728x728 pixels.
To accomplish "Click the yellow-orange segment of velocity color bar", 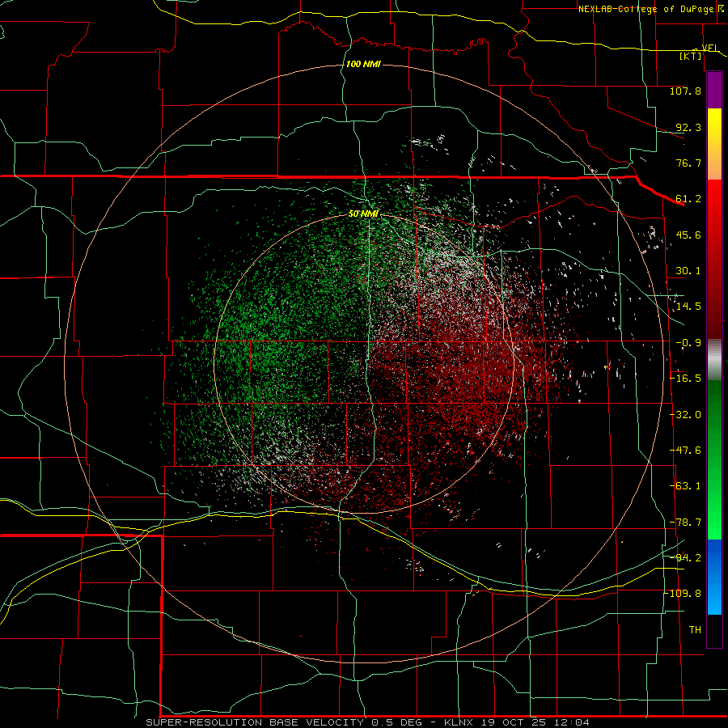I will point(714,144).
